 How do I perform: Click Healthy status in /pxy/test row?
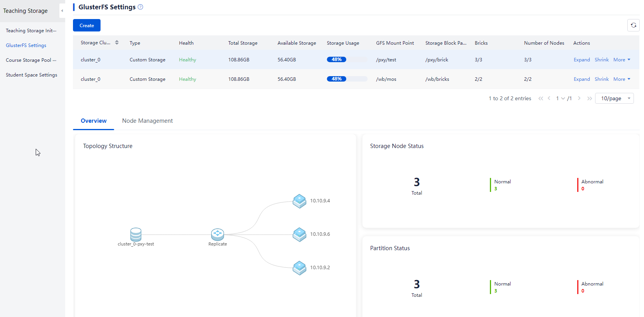(187, 60)
